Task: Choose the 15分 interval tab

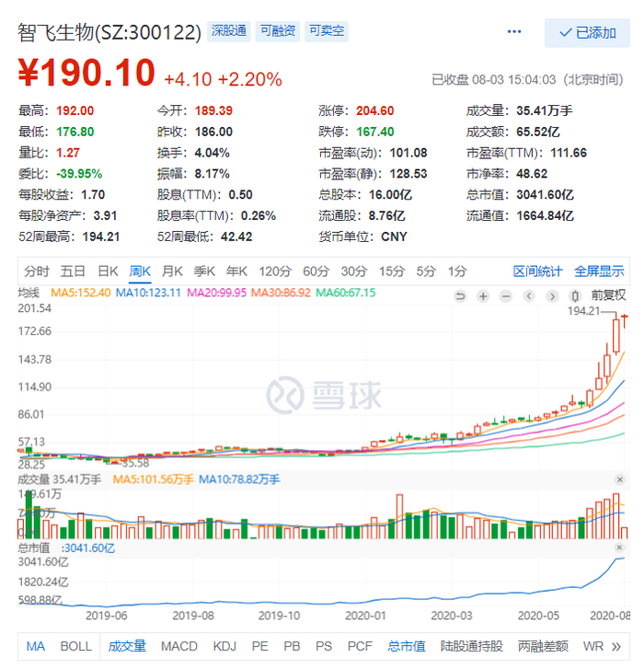Action: 391,271
